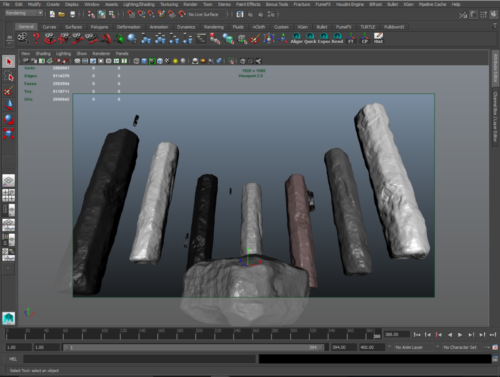Click the Expos shelf button
Viewport: 500px width, 377px height.
[x=324, y=38]
